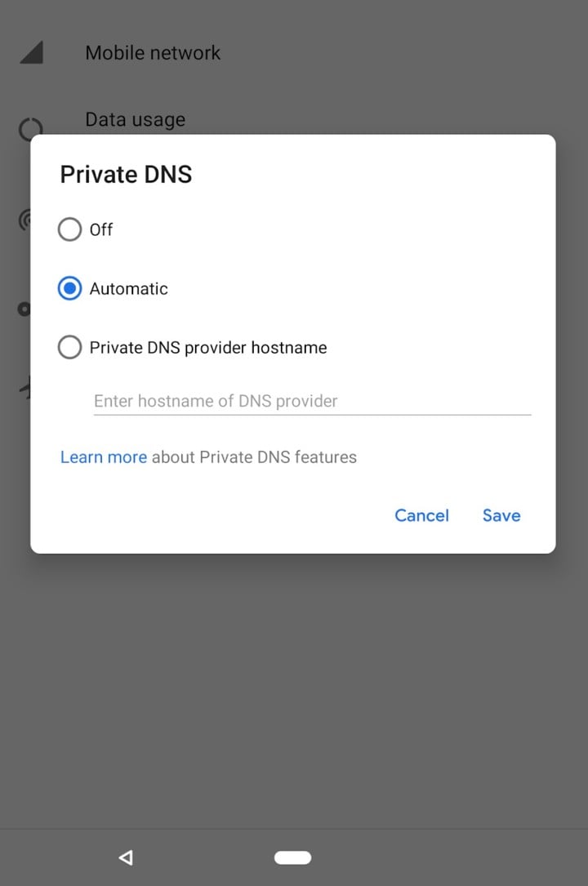Save the Private DNS setting

501,515
